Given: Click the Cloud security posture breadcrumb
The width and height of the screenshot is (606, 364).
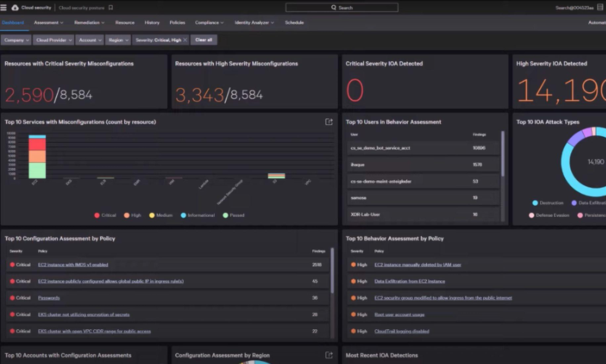Looking at the screenshot, I should click(81, 8).
